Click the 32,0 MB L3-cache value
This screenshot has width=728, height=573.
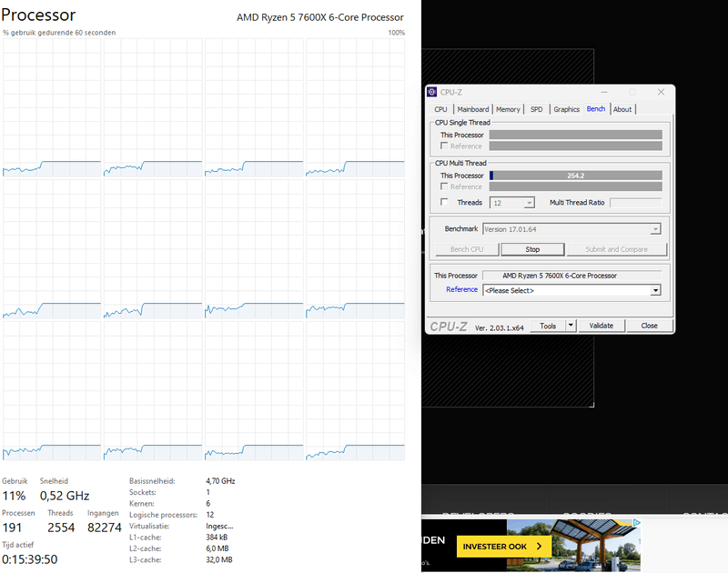[219, 560]
